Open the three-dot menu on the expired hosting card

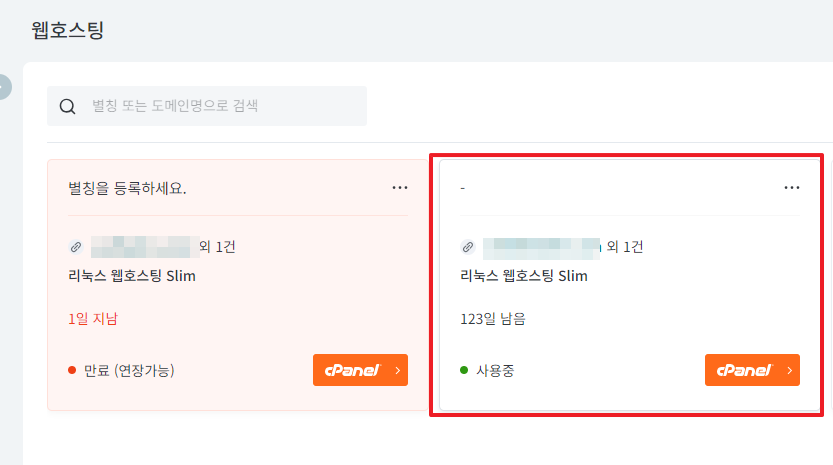coord(400,187)
